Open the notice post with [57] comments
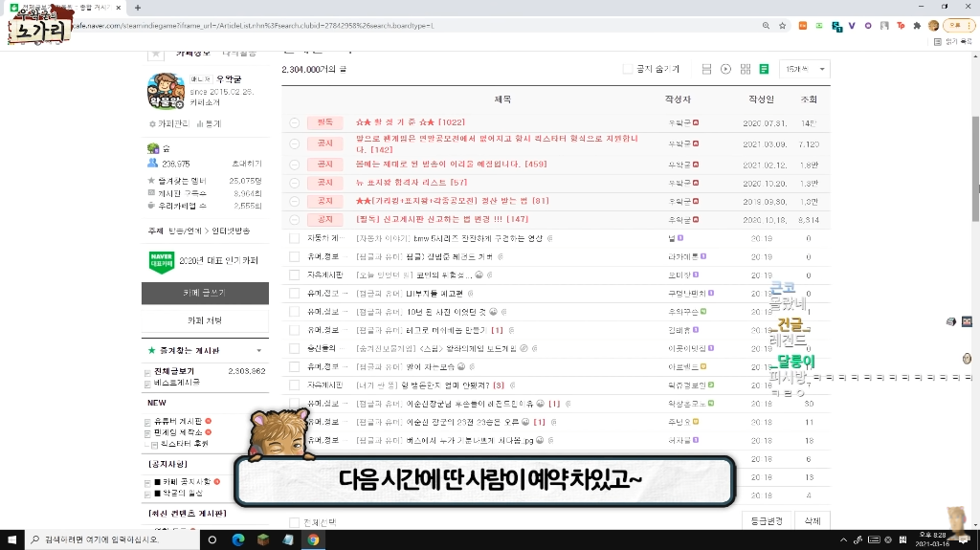Screen dimensions: 980x550 point(412,183)
